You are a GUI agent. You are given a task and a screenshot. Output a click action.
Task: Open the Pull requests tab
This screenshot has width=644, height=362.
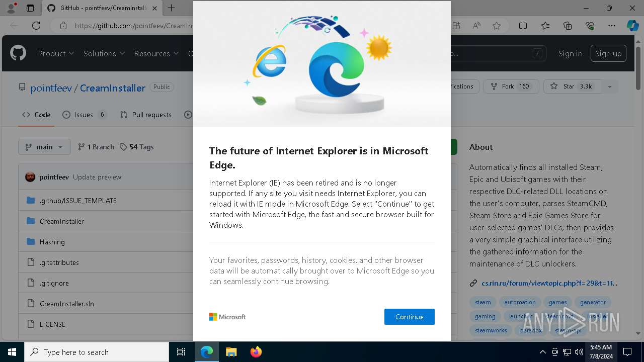146,115
